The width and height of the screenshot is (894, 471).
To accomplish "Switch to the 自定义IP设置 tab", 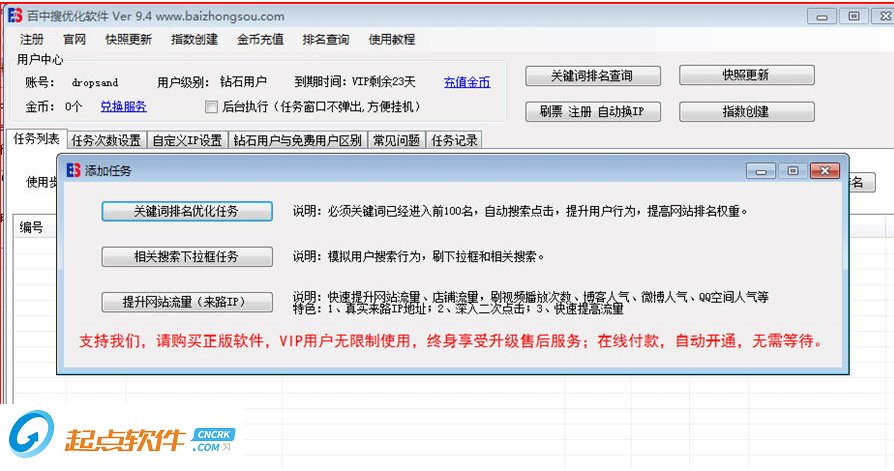I will (x=188, y=140).
